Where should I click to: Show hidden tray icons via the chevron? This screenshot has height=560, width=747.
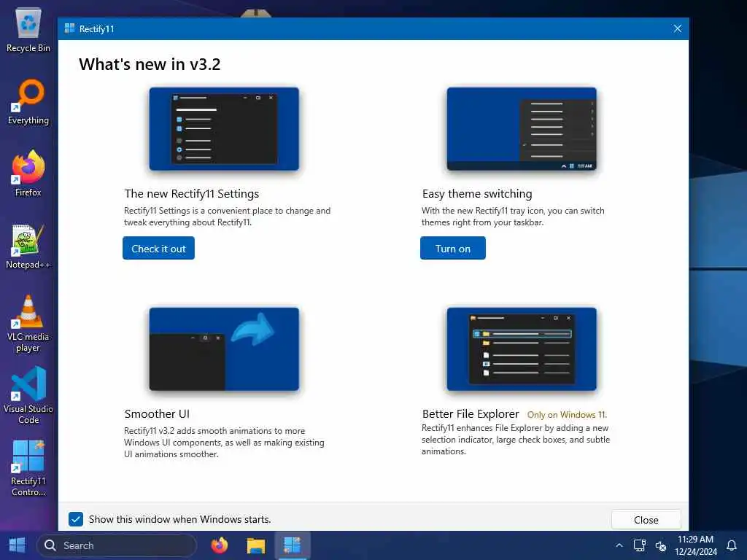619,545
